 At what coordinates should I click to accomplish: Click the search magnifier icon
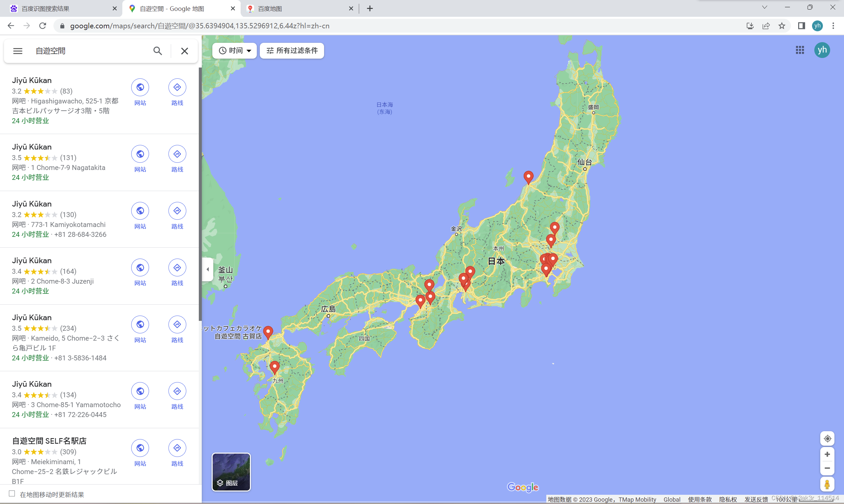tap(157, 51)
